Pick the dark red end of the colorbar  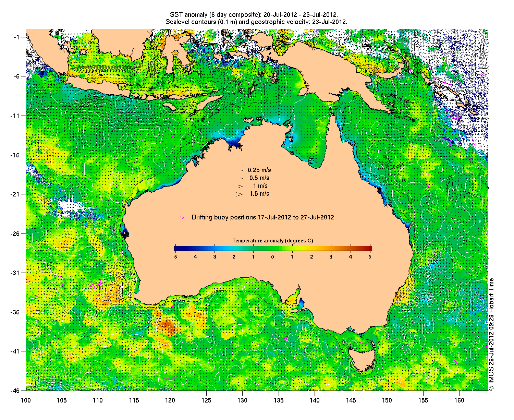point(369,249)
